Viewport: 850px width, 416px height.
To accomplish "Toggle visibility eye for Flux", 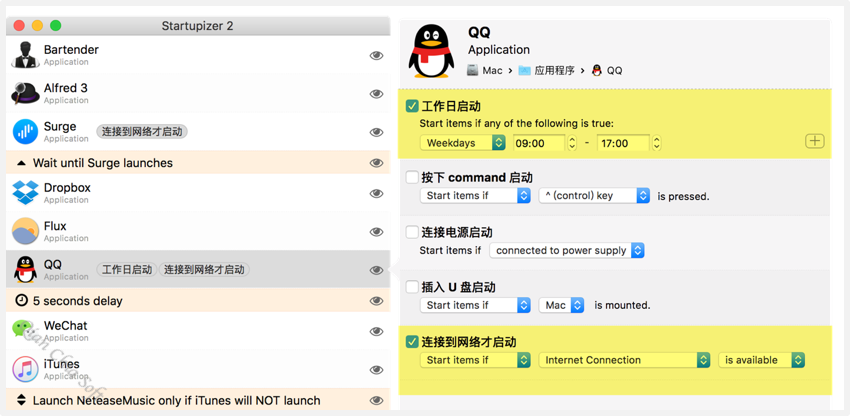I will [376, 232].
